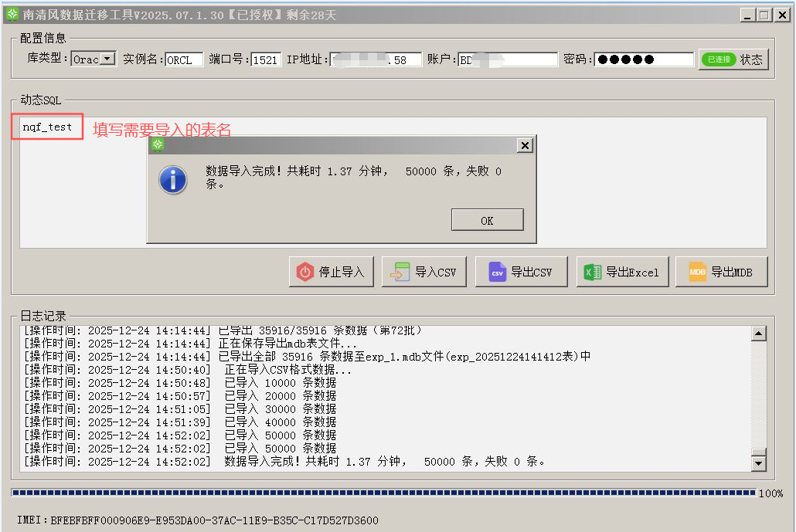Click the log scrollbar down arrow
This screenshot has height=532, width=796.
pos(758,463)
